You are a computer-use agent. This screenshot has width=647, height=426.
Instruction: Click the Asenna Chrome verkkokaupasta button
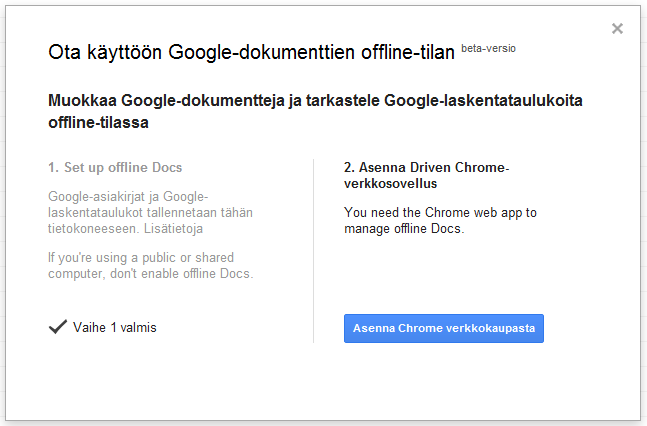pos(443,329)
